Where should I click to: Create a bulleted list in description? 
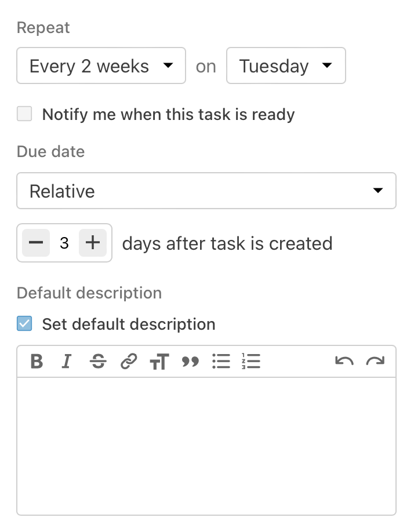click(x=221, y=362)
